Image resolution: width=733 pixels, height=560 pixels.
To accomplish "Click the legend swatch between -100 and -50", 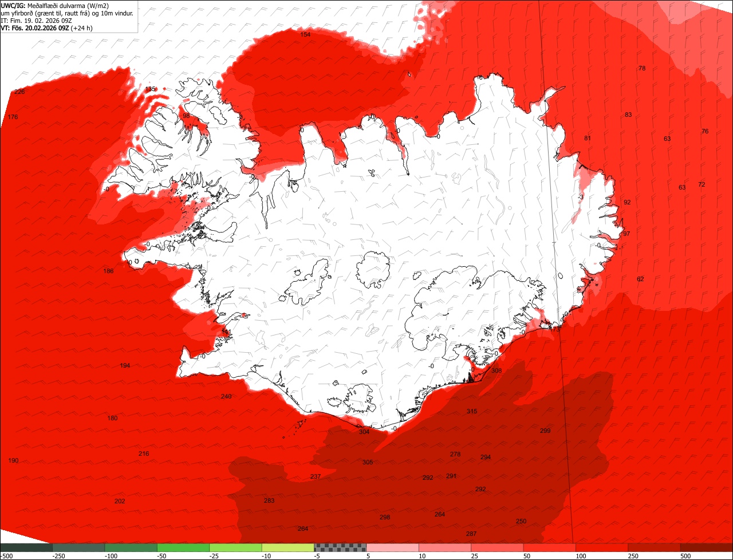I will 131,547.
